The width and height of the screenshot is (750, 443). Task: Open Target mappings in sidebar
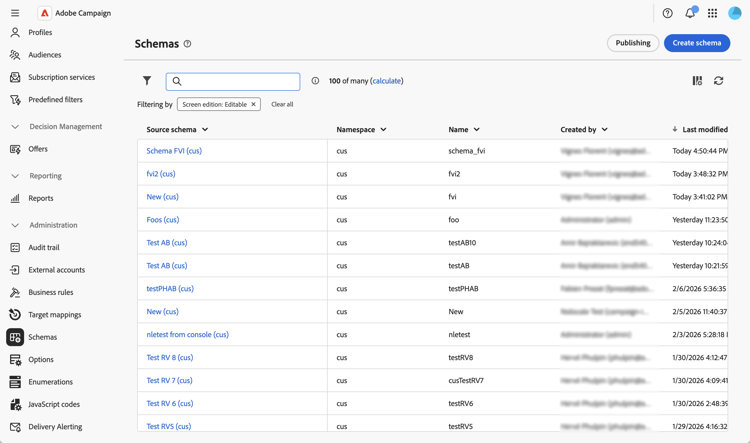(55, 314)
